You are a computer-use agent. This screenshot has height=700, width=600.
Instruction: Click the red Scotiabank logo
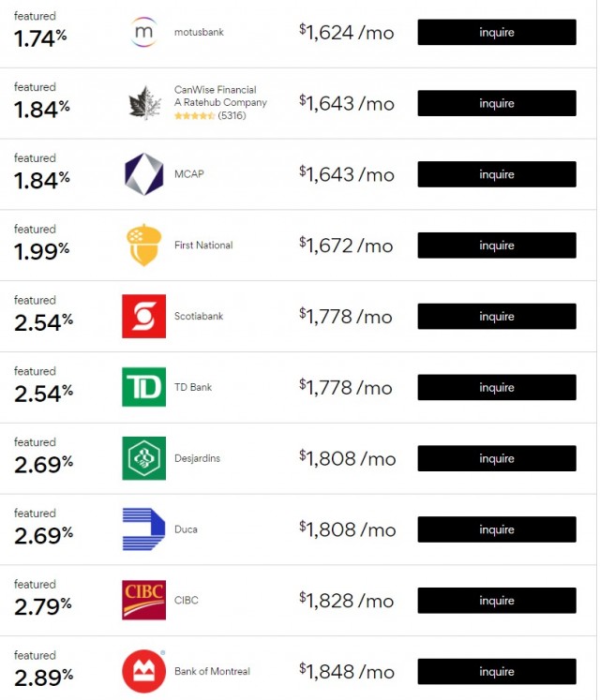pos(143,317)
